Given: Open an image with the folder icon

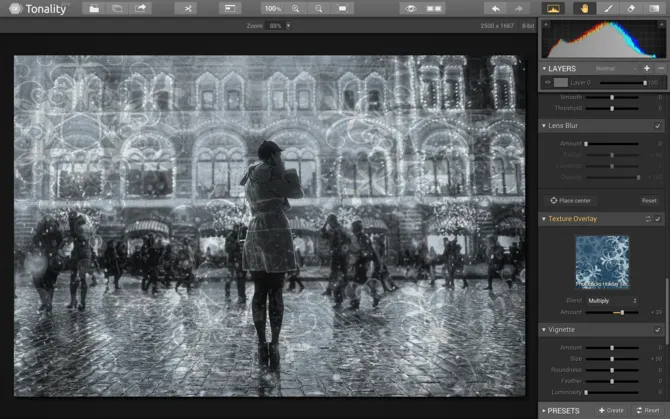Looking at the screenshot, I should pos(94,8).
